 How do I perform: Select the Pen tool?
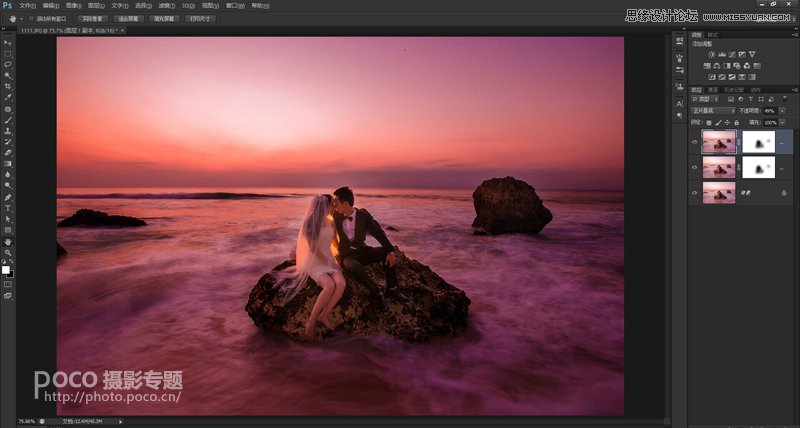(x=8, y=197)
